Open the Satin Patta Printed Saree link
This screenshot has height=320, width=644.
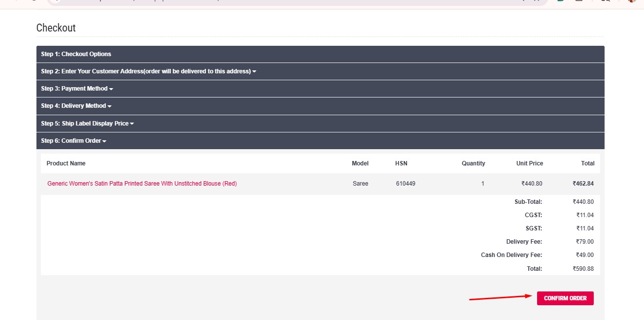(x=142, y=184)
